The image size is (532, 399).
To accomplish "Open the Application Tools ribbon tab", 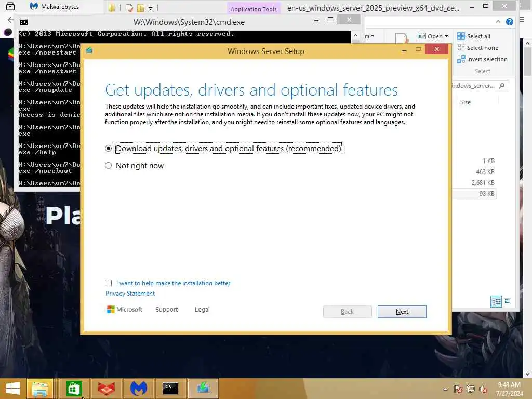I will coord(254,9).
